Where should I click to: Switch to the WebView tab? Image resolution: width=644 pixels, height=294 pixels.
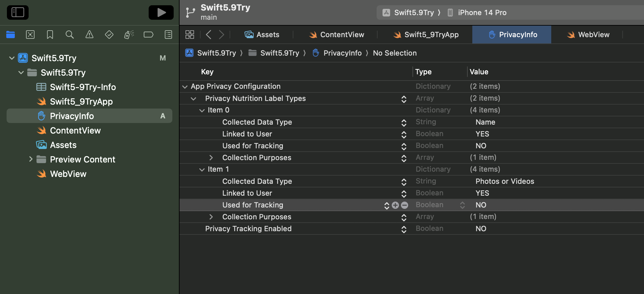588,35
